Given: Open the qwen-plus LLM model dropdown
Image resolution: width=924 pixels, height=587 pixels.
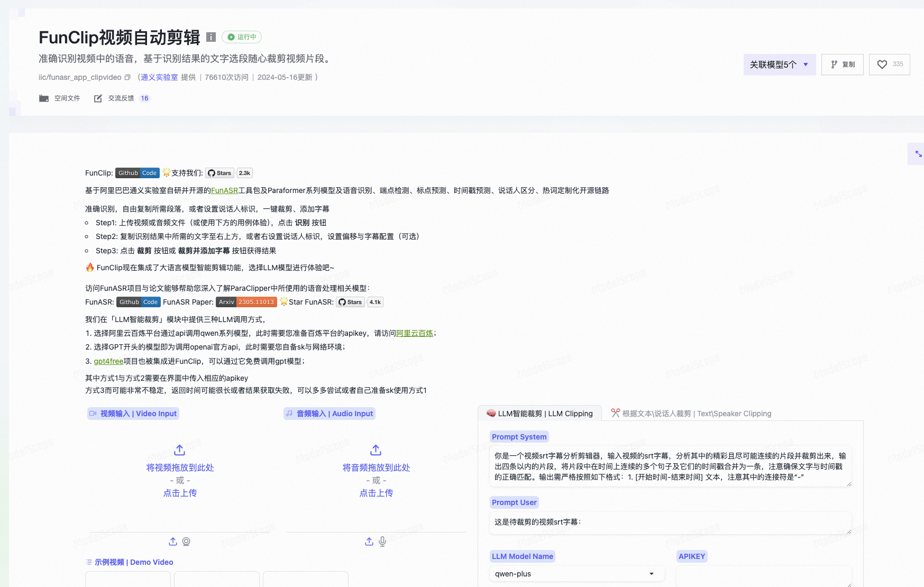Looking at the screenshot, I should click(577, 574).
